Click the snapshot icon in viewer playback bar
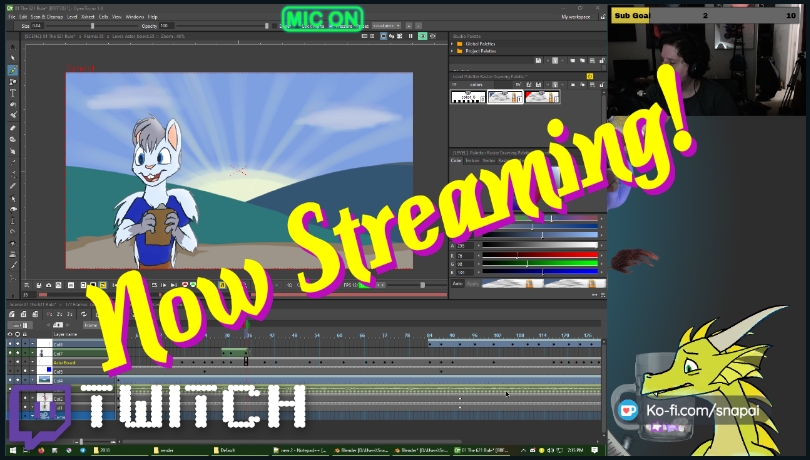 tap(49, 285)
